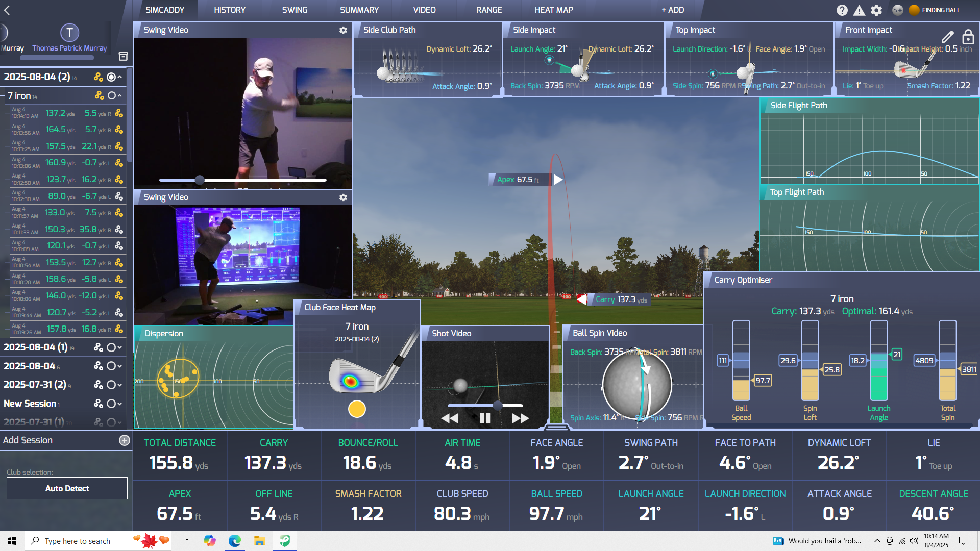This screenshot has height=551, width=980.
Task: Open the RANGE tab
Action: tap(488, 10)
